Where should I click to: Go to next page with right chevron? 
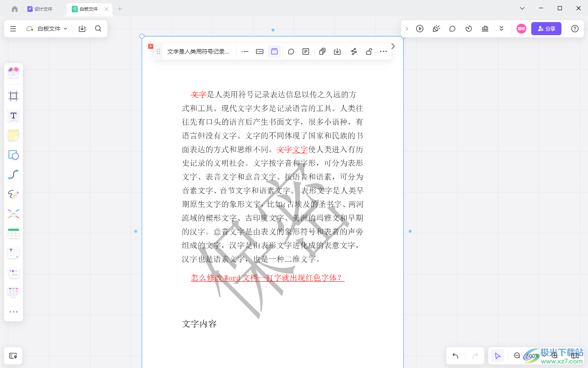(x=393, y=46)
